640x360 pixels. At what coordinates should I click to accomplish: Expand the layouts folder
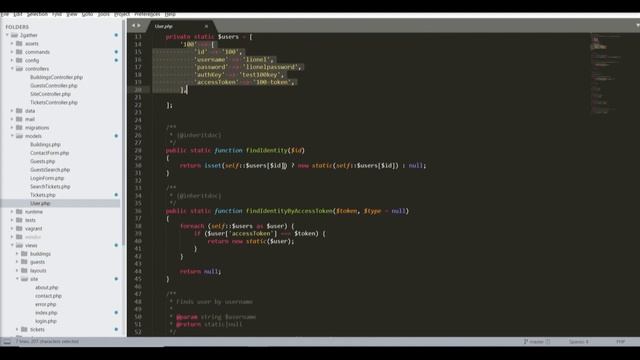tap(17, 270)
